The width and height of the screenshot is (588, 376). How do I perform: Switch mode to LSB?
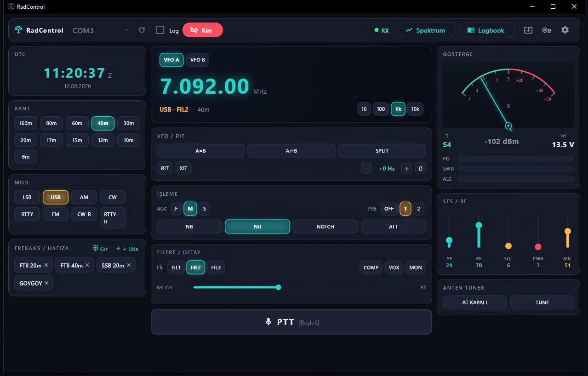pyautogui.click(x=27, y=197)
